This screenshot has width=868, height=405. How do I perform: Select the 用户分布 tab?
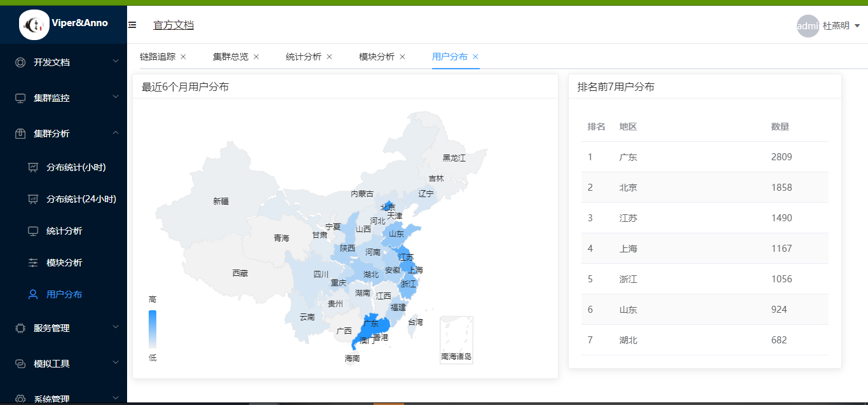click(x=450, y=57)
